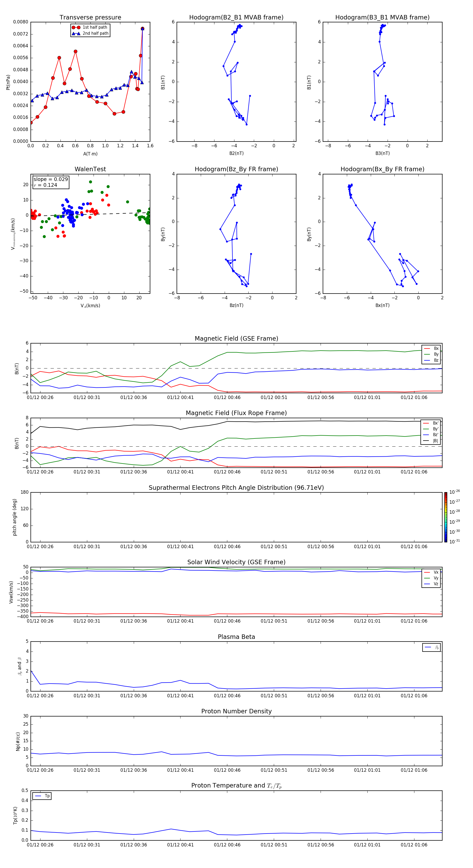Screen dimensions: 473x868
Task: Click 'B2(nT)' x-axis label
Action: [x=236, y=153]
